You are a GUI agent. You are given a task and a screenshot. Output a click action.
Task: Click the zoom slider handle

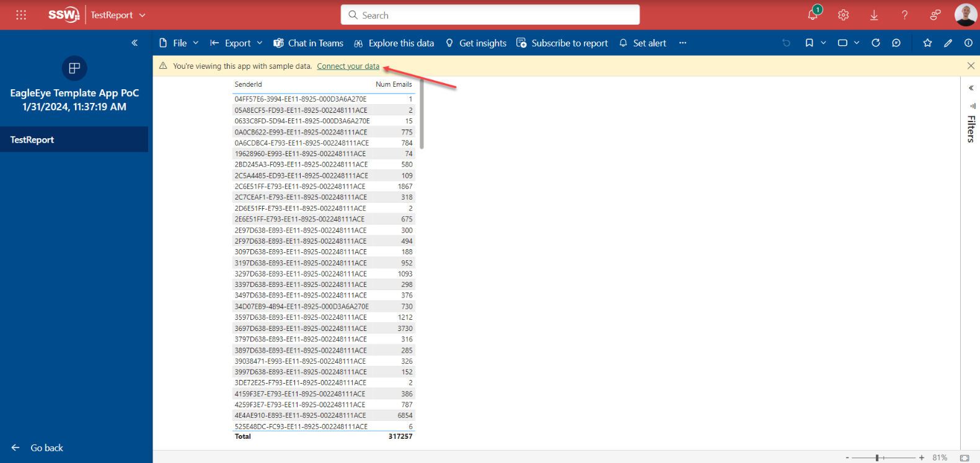point(877,457)
